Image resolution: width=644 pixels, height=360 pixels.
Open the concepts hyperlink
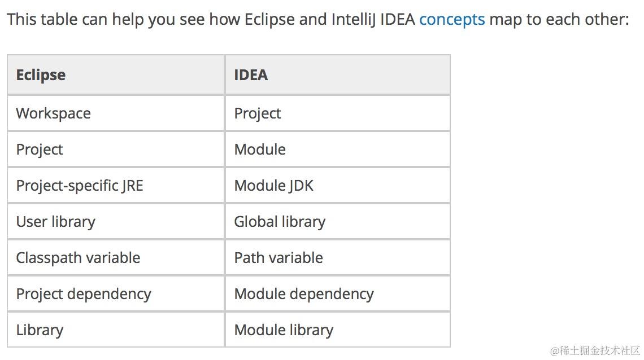pos(452,20)
